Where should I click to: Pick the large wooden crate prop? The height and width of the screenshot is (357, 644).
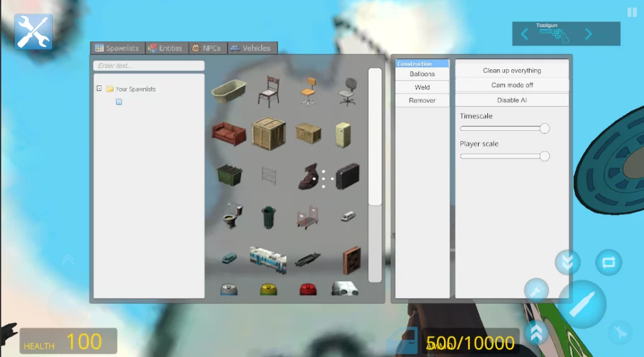tap(269, 133)
